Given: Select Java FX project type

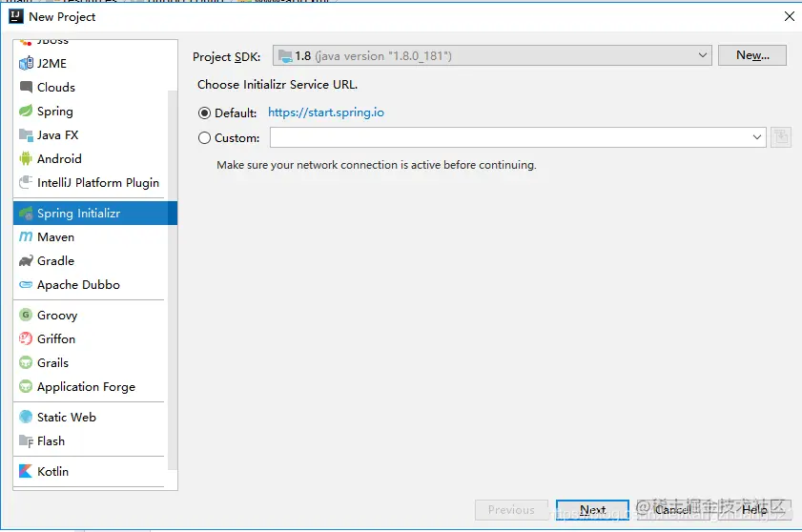Looking at the screenshot, I should tap(57, 135).
